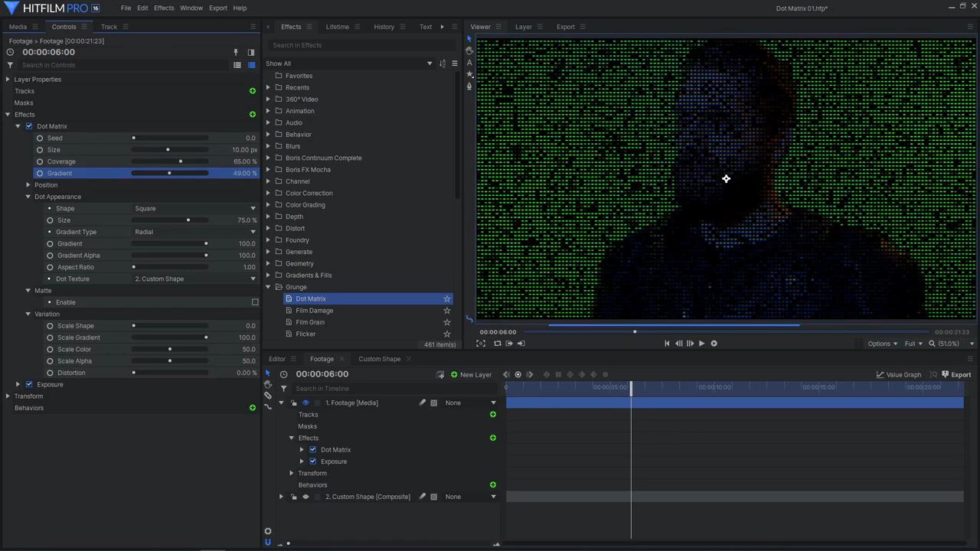Adjust the Scale Color slider
This screenshot has height=551, width=980.
point(170,350)
